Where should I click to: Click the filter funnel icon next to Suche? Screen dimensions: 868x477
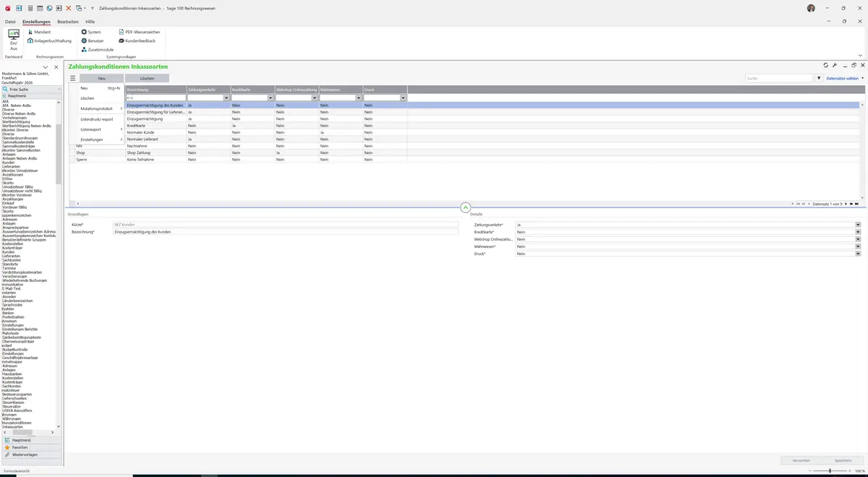click(x=819, y=78)
